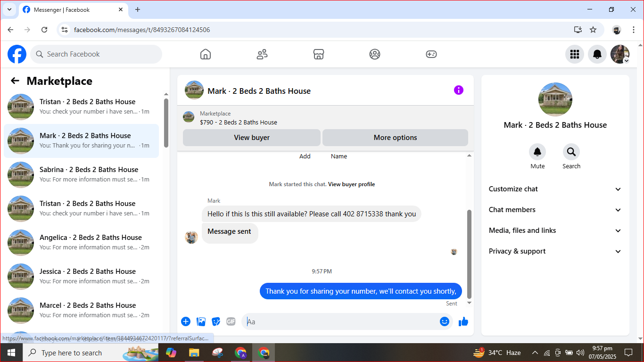Open the Friends icon in top navigation
Viewport: 644px width, 362px height.
tap(262, 54)
